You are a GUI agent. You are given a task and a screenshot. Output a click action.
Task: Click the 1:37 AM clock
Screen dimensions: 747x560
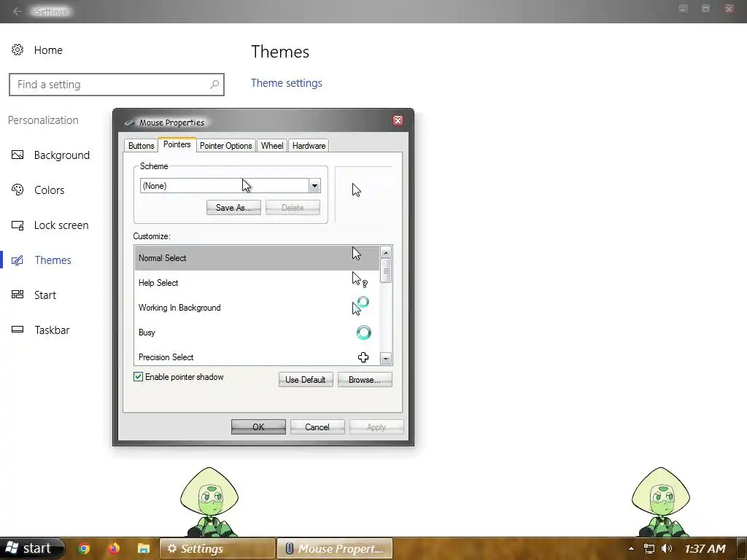[705, 548]
